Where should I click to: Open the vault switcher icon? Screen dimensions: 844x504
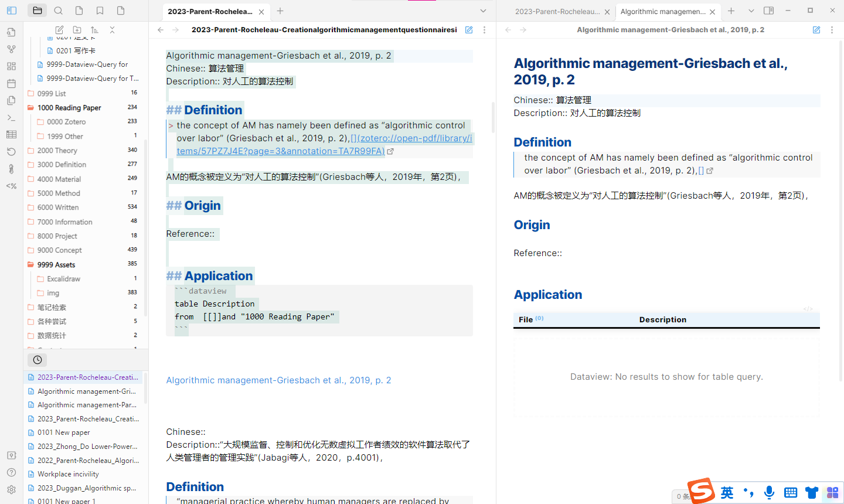click(x=11, y=455)
